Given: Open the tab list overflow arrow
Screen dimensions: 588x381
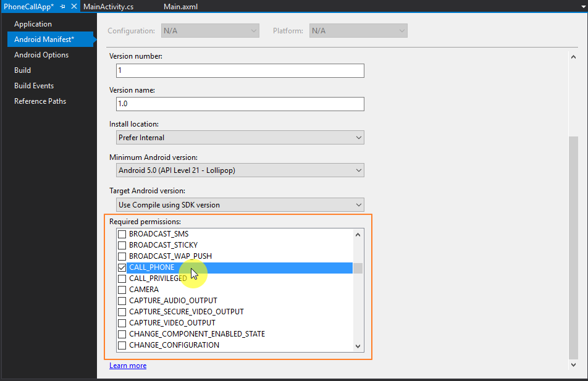Looking at the screenshot, I should pyautogui.click(x=584, y=7).
